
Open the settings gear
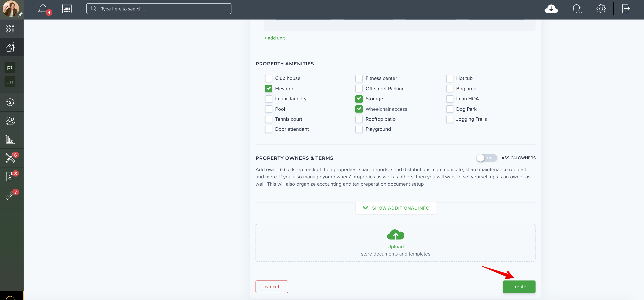[601, 9]
